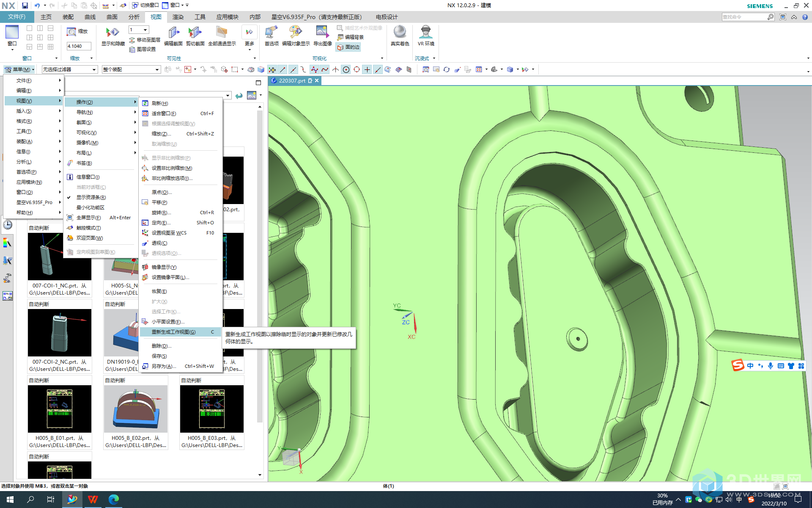
Task: Open layer number dropdown showing 1
Action: (x=138, y=30)
